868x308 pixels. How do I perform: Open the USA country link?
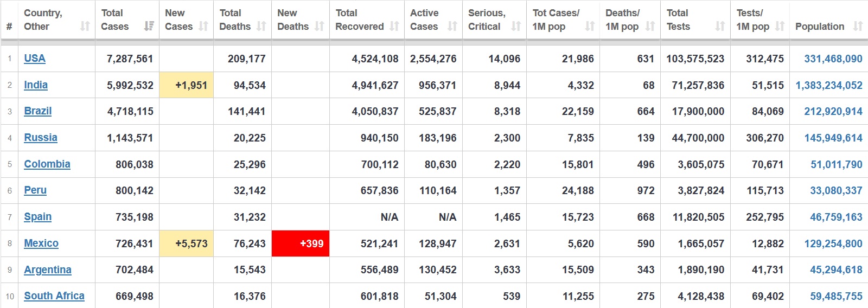(x=35, y=59)
